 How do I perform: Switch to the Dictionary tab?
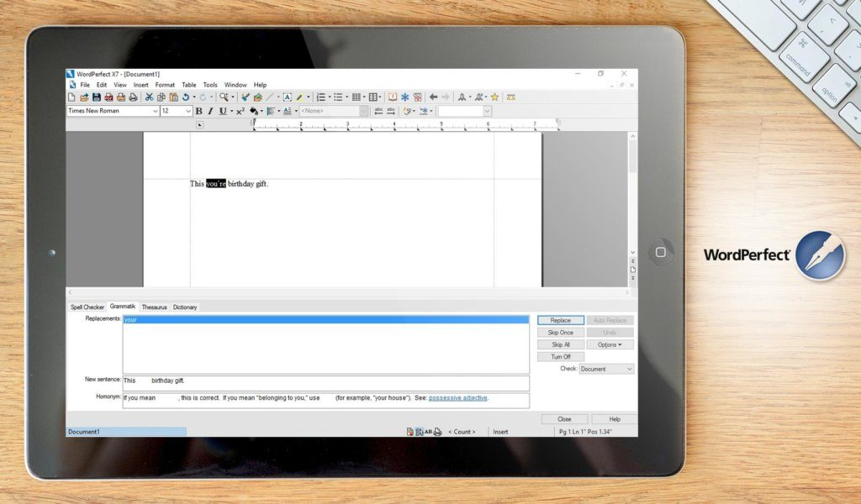185,307
